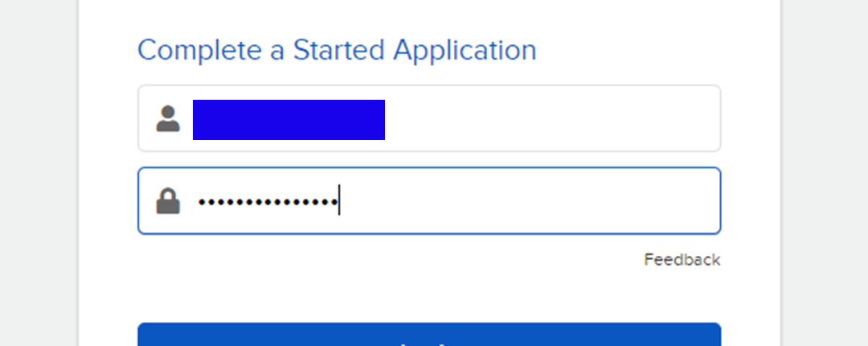Click the masked password dots
868x346 pixels.
click(268, 202)
